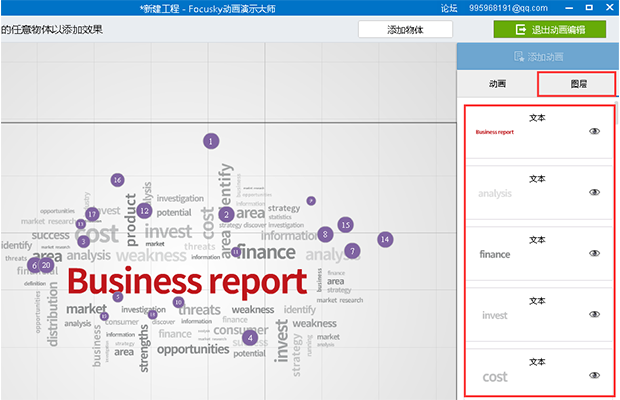This screenshot has width=620, height=400.
Task: Open the 论坛 forum link
Action: click(x=449, y=8)
